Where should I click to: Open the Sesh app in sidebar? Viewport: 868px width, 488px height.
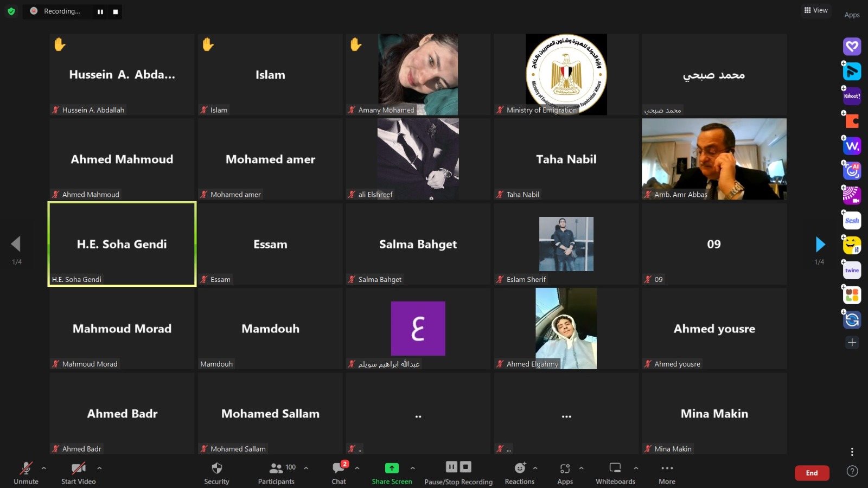click(x=852, y=221)
